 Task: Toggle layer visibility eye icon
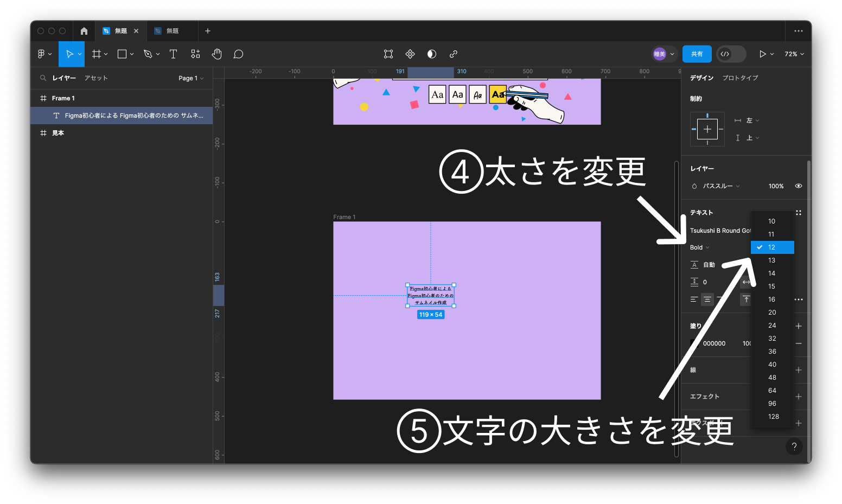coord(799,186)
